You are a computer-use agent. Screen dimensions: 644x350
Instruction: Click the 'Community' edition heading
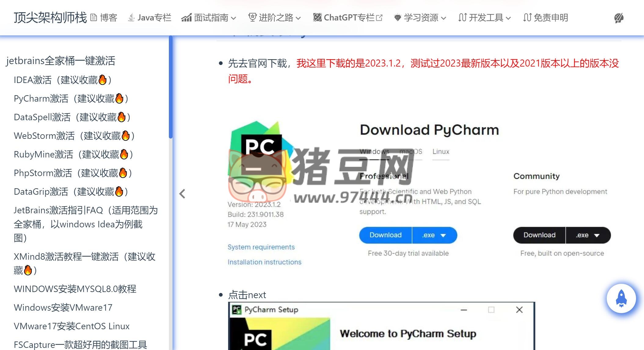click(537, 176)
